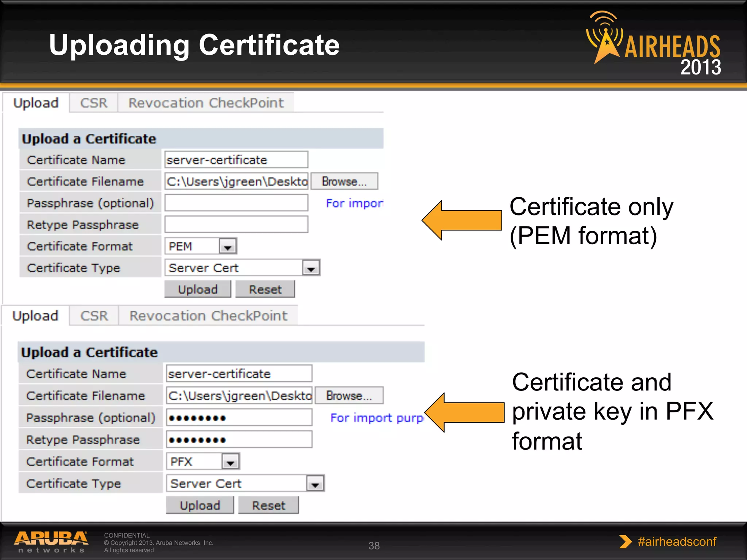The width and height of the screenshot is (747, 560).
Task: Click Browse button in the PFX form
Action: 349,396
